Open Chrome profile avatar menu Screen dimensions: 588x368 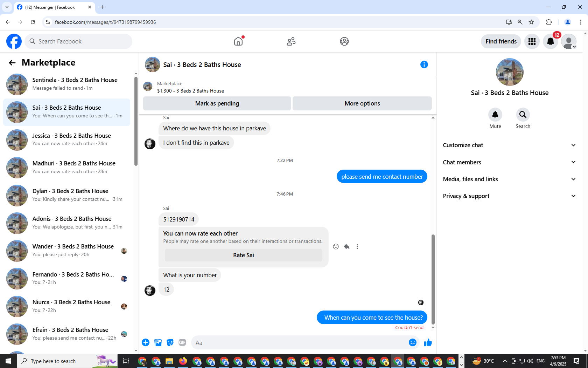(x=568, y=22)
